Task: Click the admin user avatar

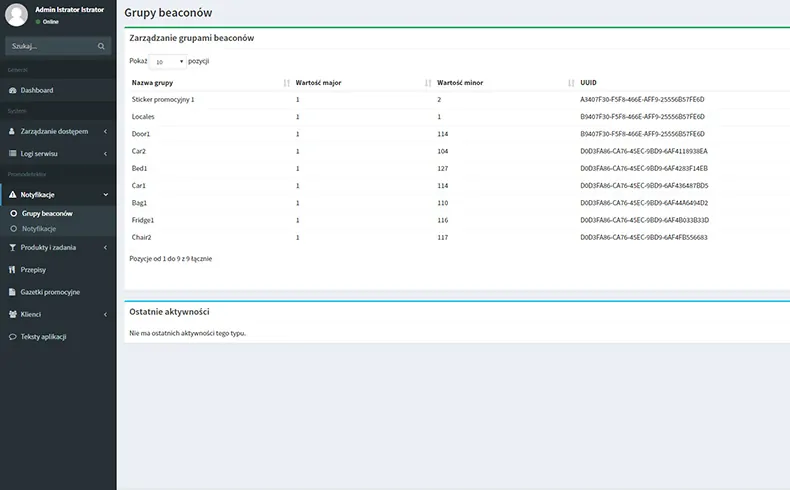Action: (x=16, y=14)
